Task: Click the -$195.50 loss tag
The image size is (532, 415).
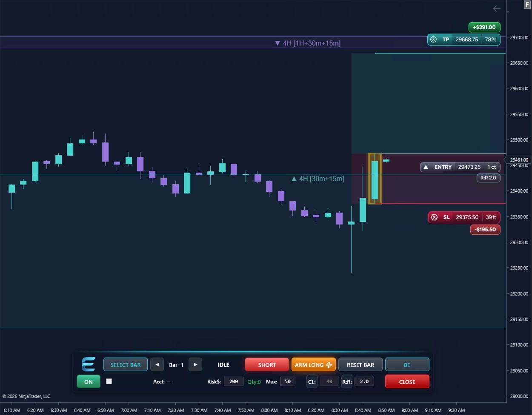Action: 485,230
